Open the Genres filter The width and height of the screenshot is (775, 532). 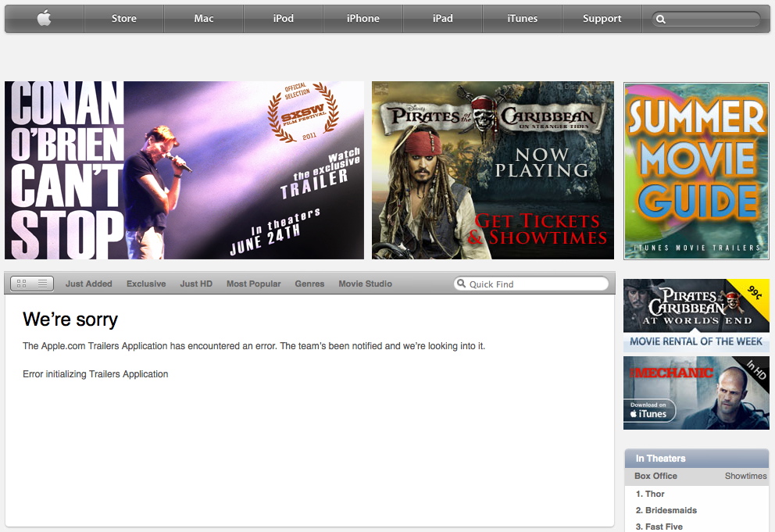(309, 284)
